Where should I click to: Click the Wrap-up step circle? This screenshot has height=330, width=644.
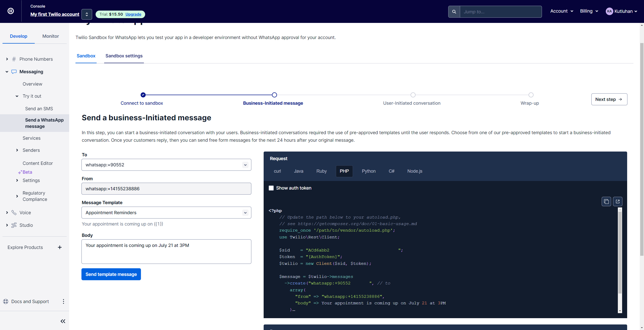pyautogui.click(x=531, y=95)
